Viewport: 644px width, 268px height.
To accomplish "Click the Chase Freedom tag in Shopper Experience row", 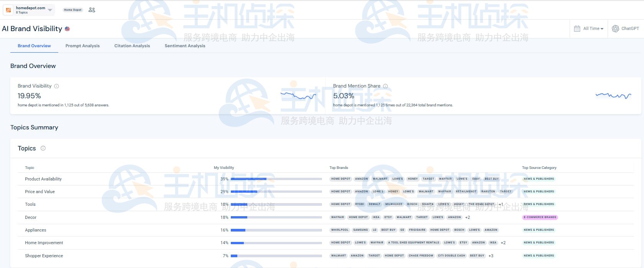I will pos(421,256).
